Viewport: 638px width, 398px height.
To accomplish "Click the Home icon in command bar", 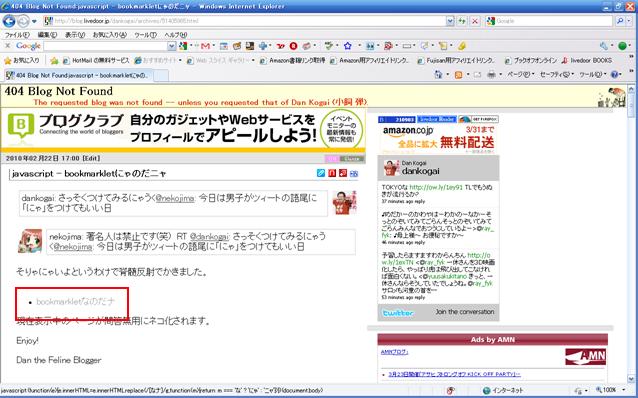I will pyautogui.click(x=438, y=74).
